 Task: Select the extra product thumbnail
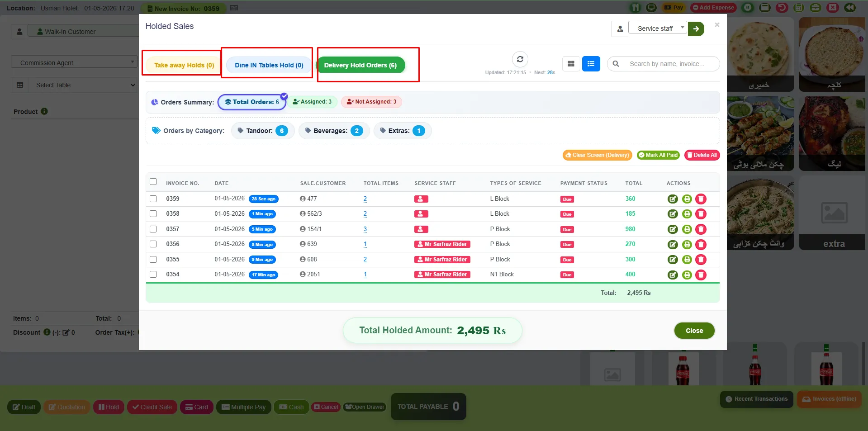pos(832,213)
